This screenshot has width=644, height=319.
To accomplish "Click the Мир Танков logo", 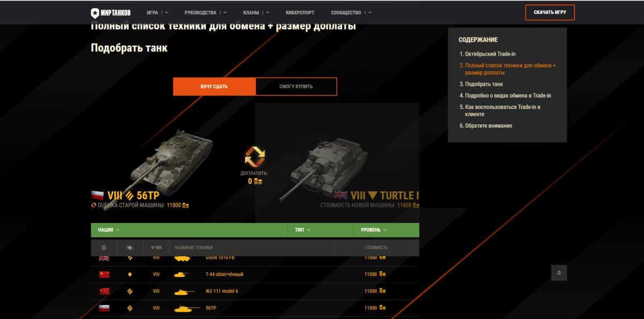I will pyautogui.click(x=110, y=12).
